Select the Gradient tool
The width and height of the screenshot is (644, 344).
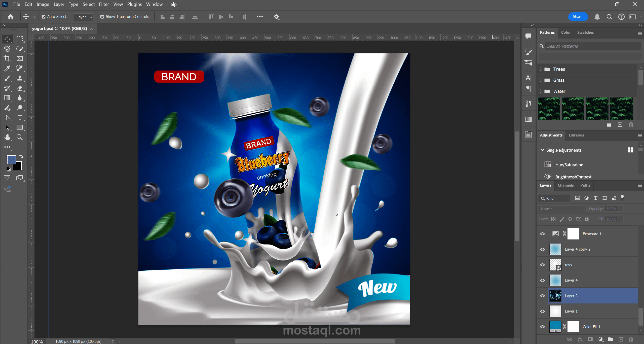coord(7,98)
